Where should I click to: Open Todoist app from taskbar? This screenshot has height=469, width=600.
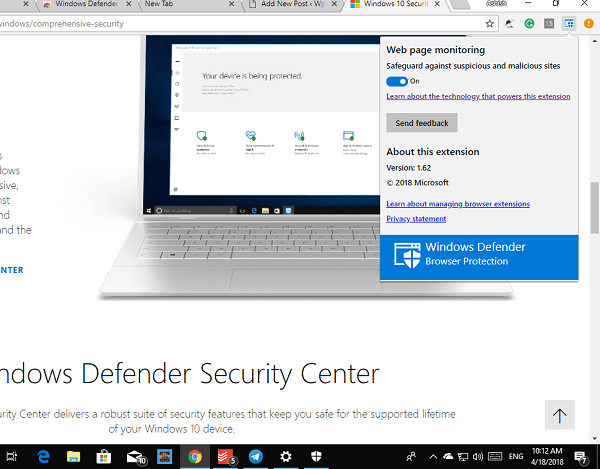(226, 456)
